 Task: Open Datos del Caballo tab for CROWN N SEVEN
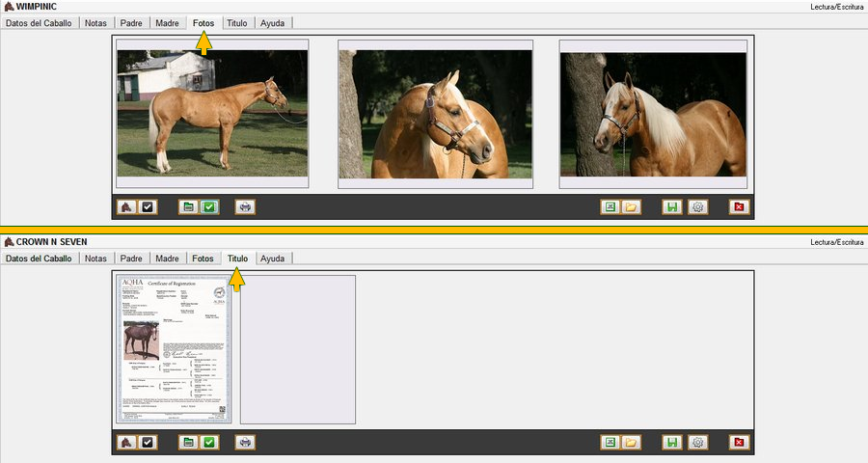coord(39,259)
